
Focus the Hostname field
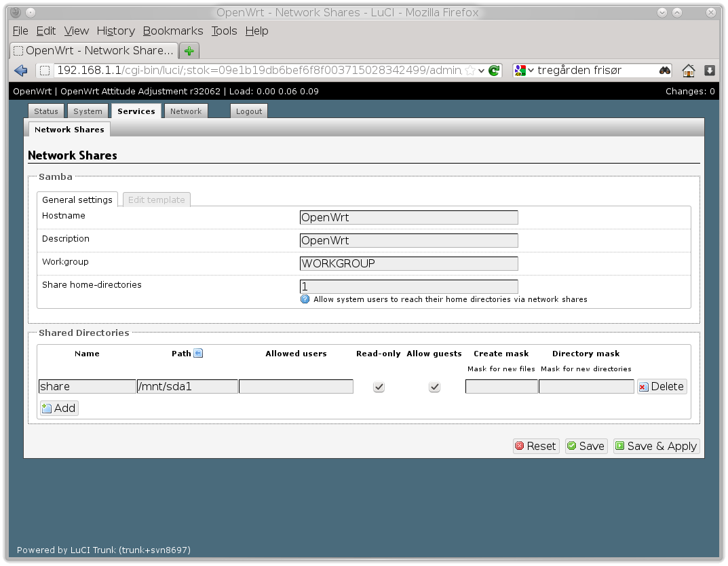tap(408, 217)
